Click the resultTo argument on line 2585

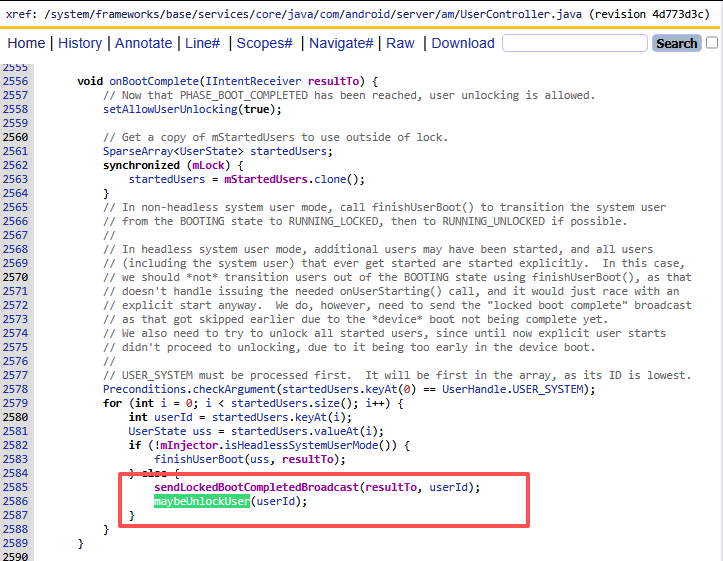pos(391,488)
